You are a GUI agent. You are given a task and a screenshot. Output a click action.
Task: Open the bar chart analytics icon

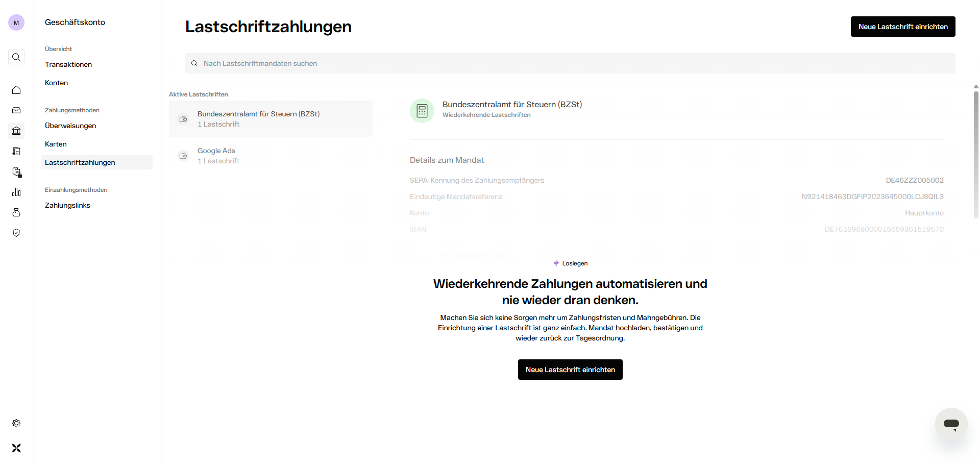point(16,192)
